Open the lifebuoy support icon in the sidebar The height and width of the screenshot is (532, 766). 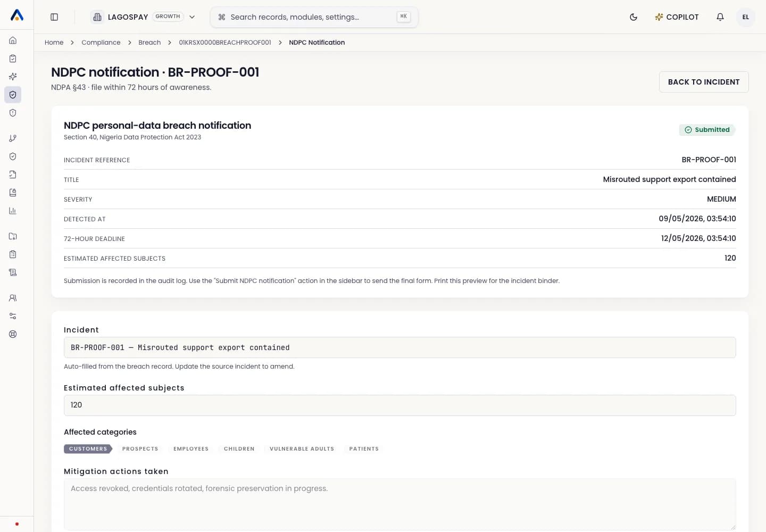(x=13, y=334)
